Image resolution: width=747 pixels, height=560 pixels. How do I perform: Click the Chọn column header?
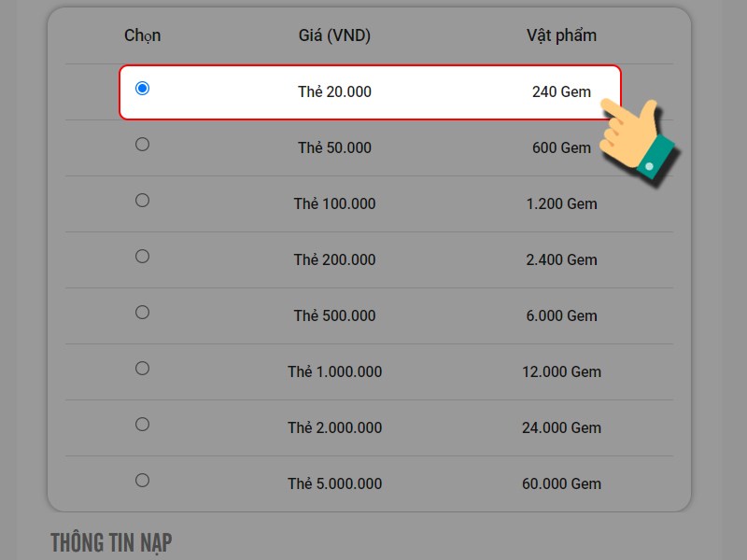(143, 35)
